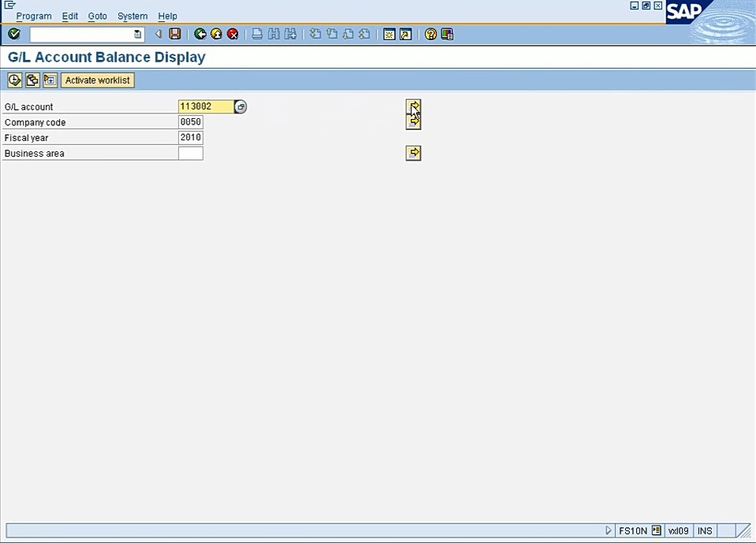Click the G/L account field showing 113002
The width and height of the screenshot is (756, 543).
click(x=206, y=106)
